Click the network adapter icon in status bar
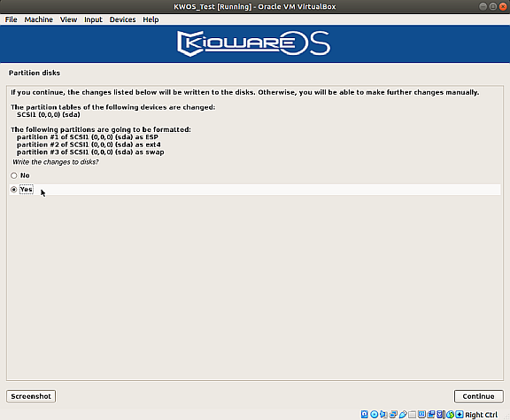Viewport: 510px width, 420px height. (393, 414)
